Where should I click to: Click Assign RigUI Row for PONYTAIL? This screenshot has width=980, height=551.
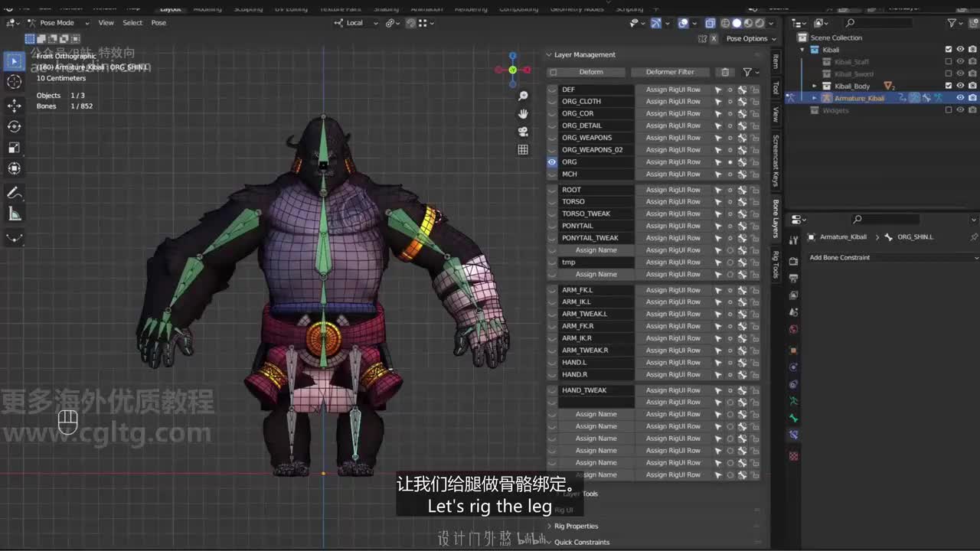[x=673, y=226]
